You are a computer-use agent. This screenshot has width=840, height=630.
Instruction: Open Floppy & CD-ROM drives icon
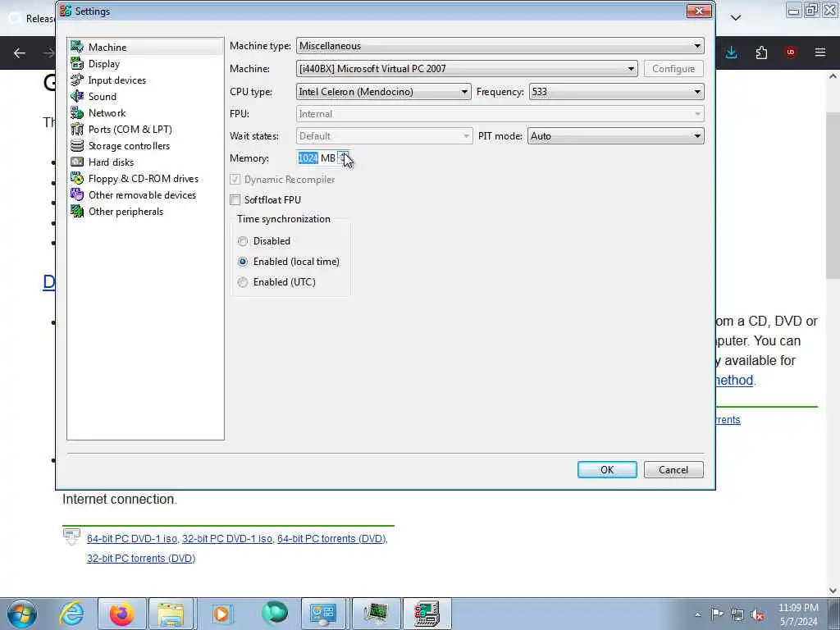click(77, 178)
